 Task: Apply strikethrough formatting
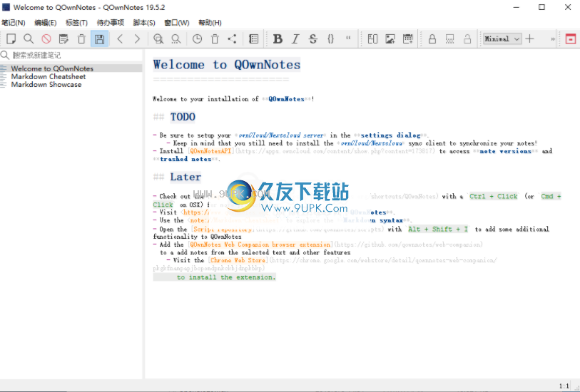click(313, 38)
